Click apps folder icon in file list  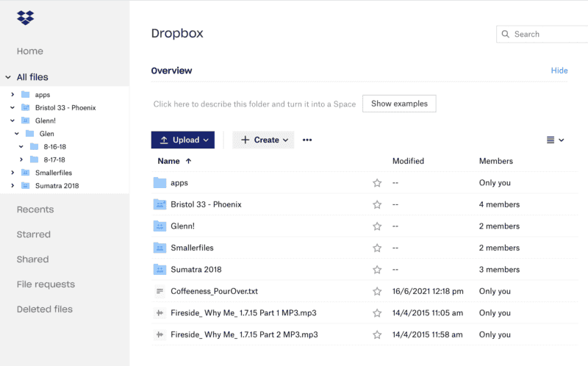[x=159, y=182]
